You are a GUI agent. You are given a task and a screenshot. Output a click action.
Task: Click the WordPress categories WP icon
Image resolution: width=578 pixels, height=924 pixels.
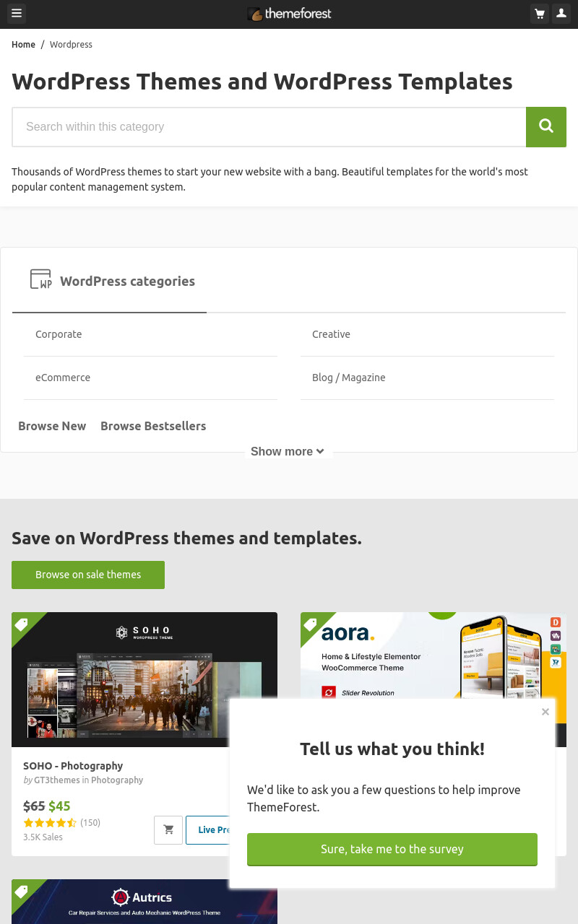(40, 279)
